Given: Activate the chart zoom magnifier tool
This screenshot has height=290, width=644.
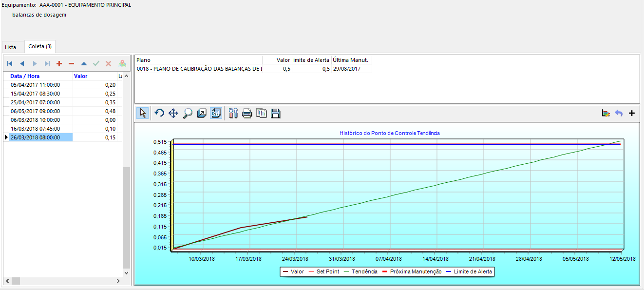Looking at the screenshot, I should [x=188, y=114].
